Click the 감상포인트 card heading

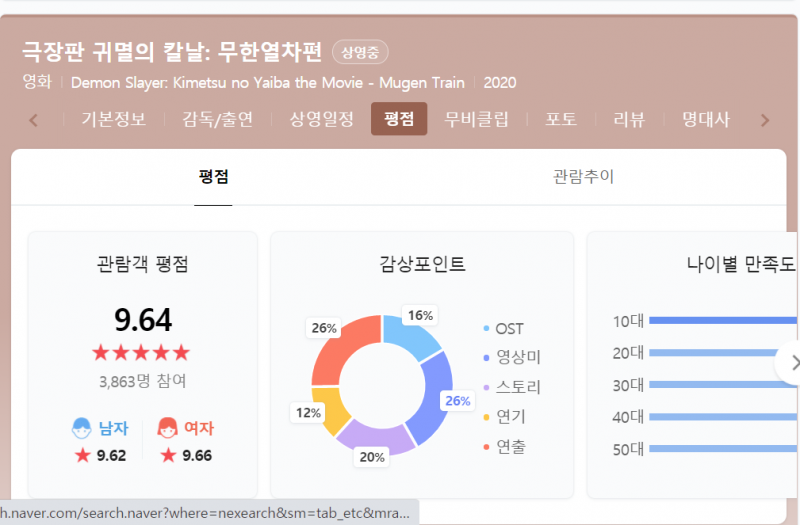[x=422, y=264]
